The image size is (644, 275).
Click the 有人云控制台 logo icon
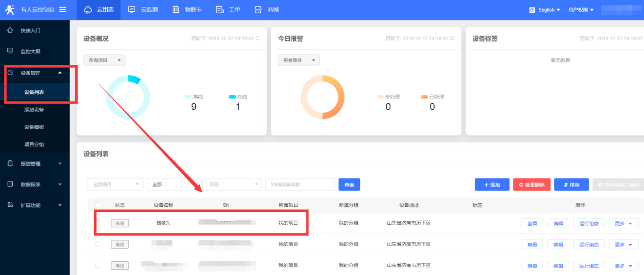[10, 10]
